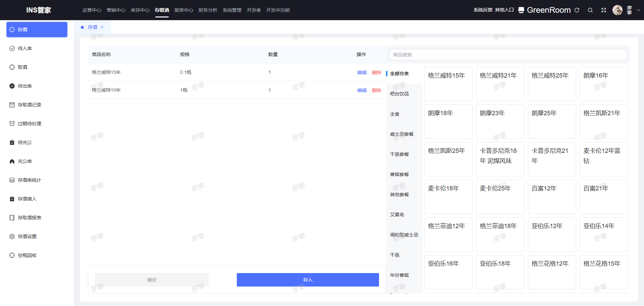
Task: Click the 存酒库统计 database icon
Action: pyautogui.click(x=12, y=180)
